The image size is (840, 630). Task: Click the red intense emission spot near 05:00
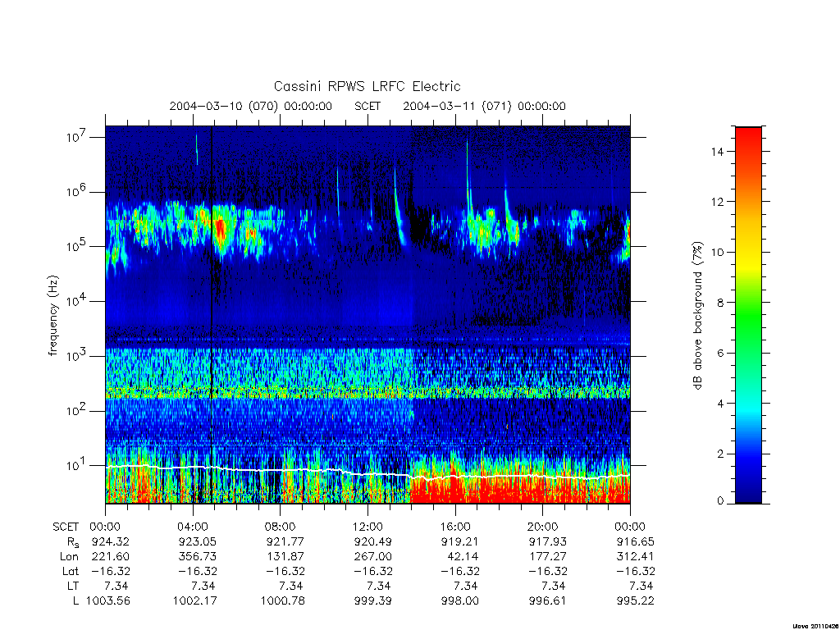pos(220,229)
